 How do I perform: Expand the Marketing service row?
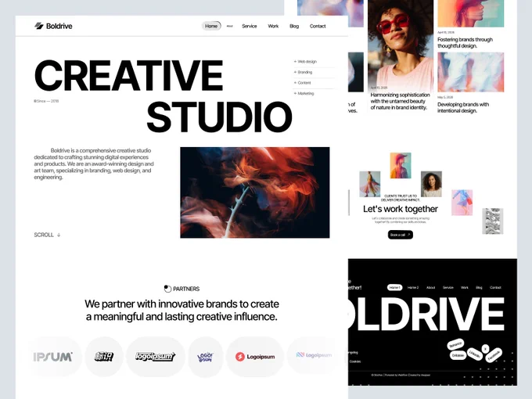(x=314, y=93)
